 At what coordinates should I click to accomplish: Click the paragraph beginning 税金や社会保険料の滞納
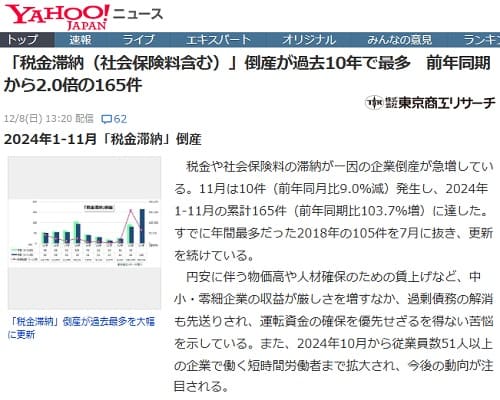tap(334, 211)
